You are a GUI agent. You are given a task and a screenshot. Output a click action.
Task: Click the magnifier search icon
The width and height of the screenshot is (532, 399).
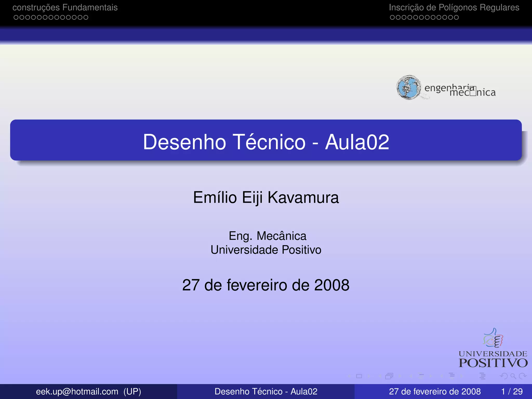pyautogui.click(x=513, y=376)
